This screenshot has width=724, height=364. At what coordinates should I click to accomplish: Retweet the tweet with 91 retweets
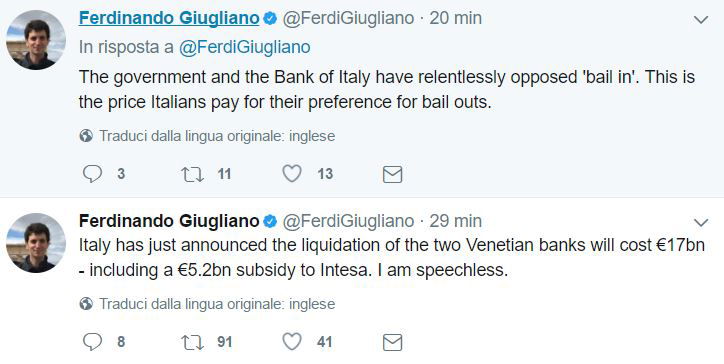pyautogui.click(x=192, y=342)
